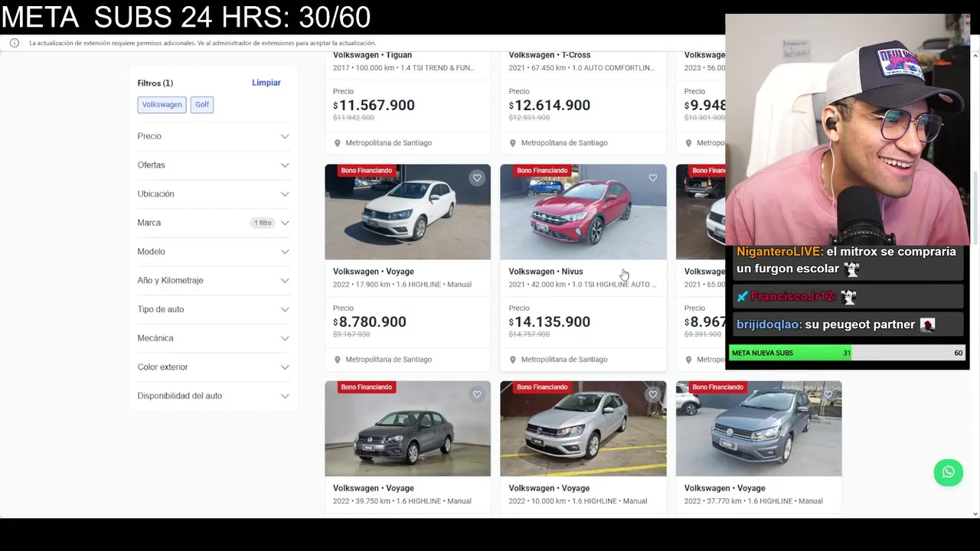980x551 pixels.
Task: Expand the Marca filter section
Action: pyautogui.click(x=213, y=223)
